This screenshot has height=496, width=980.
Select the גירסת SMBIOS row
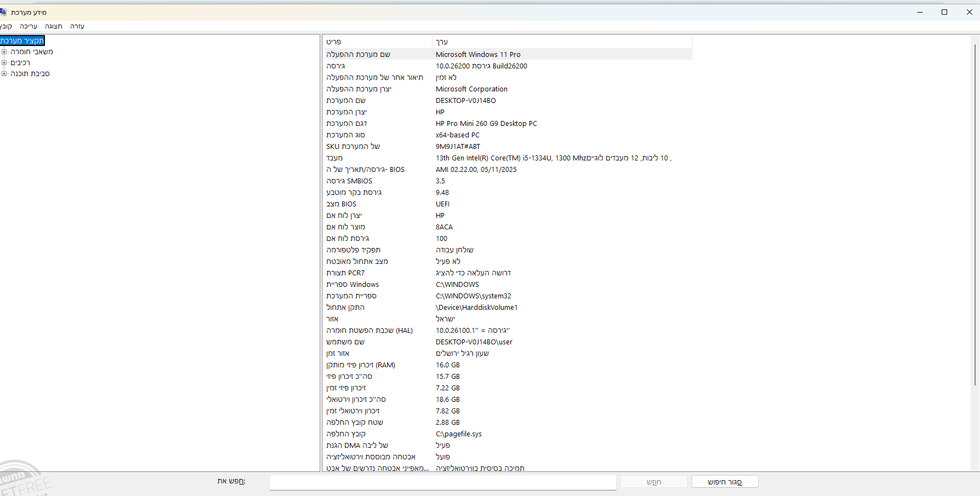click(493, 181)
